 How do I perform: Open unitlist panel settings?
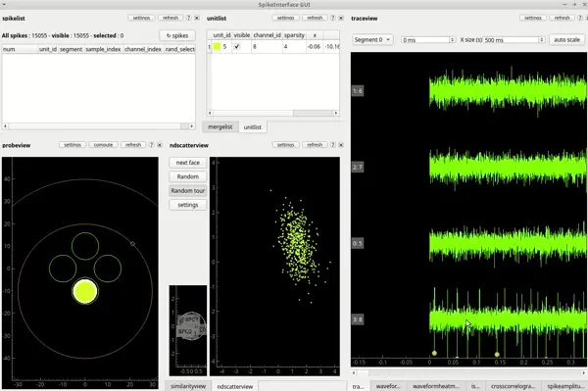click(x=286, y=18)
